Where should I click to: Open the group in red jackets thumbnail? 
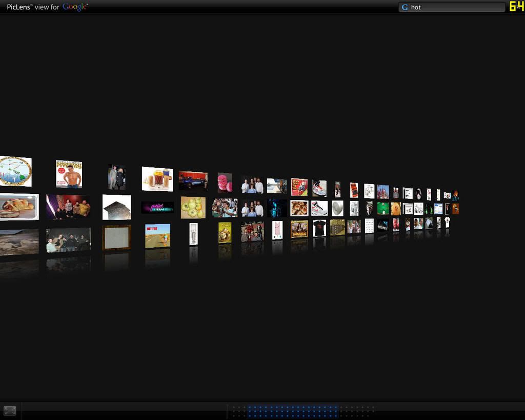tap(252, 231)
